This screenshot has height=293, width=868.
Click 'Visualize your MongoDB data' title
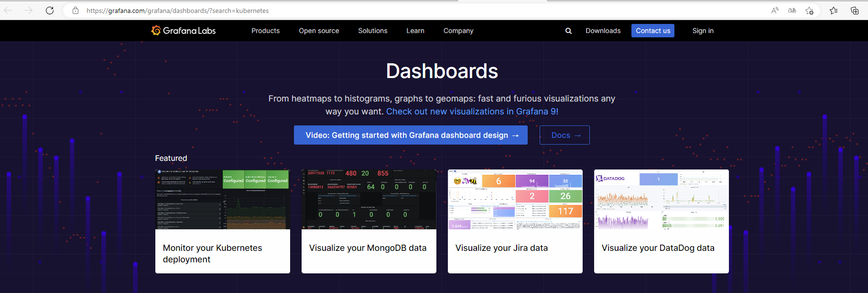[x=368, y=248]
